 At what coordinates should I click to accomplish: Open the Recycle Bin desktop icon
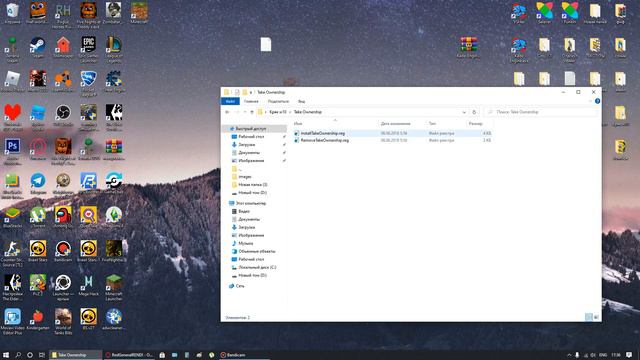tap(12, 12)
